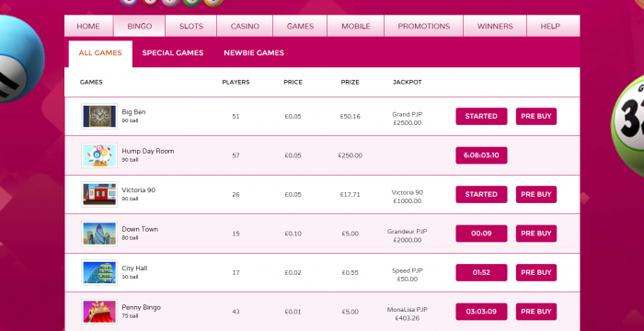Click the £50.16 prize value

pyautogui.click(x=350, y=116)
